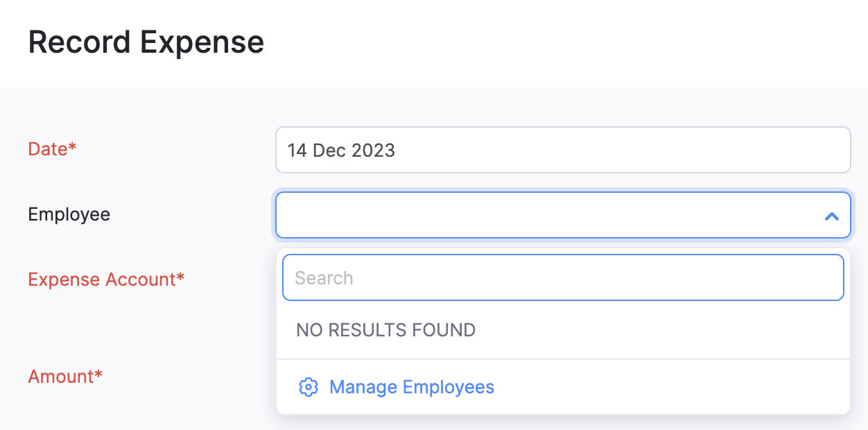Click inside the employee Search box
The image size is (868, 430).
pyautogui.click(x=563, y=277)
